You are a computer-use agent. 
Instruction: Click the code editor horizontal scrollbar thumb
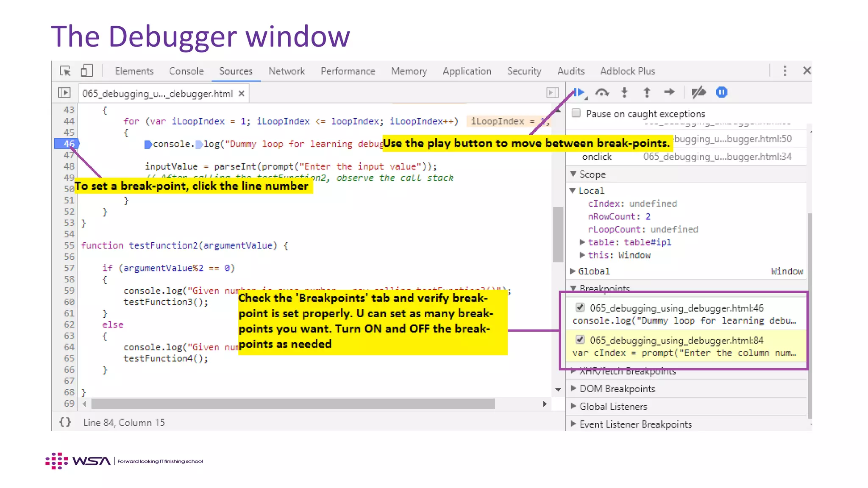[293, 404]
